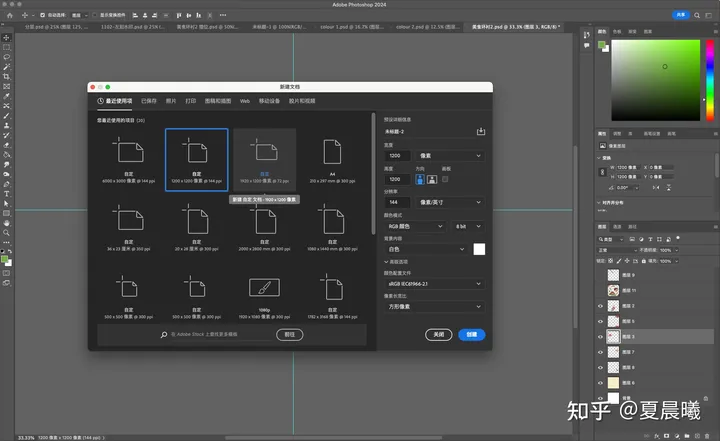Select the Move tool in the left toolbar
The image size is (720, 441).
click(x=6, y=38)
